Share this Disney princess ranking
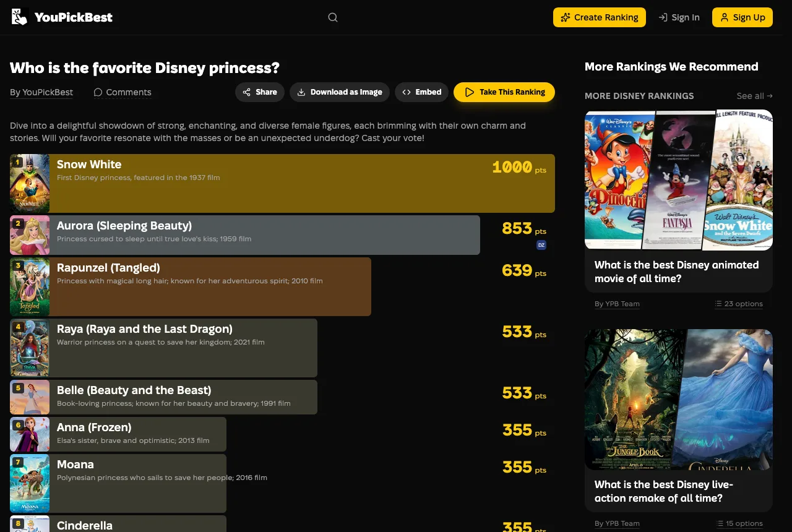 click(x=260, y=92)
